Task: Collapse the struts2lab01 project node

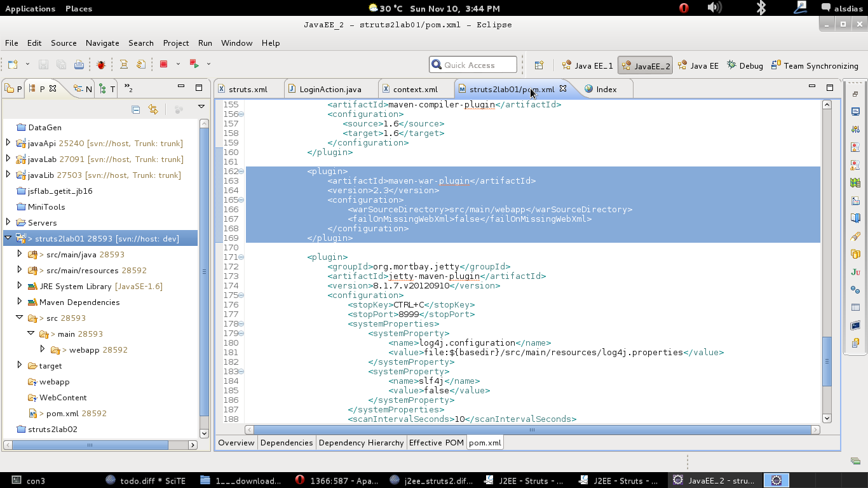Action: click(x=8, y=238)
